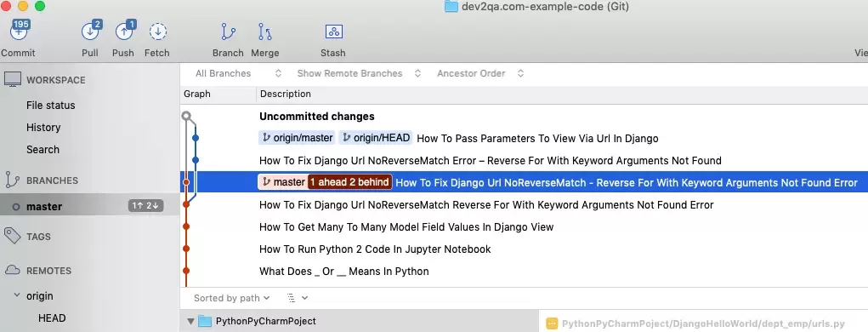Click the REMOTES section header
The height and width of the screenshot is (332, 868).
click(x=48, y=271)
